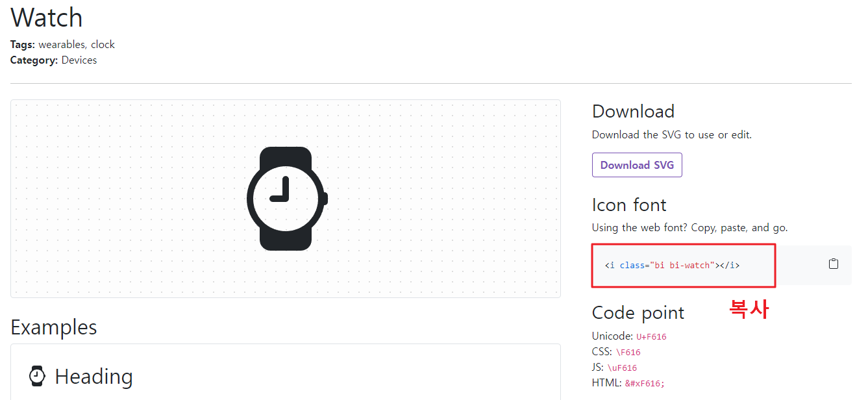868x400 pixels.
Task: Click the Examples section heading
Action: click(x=54, y=327)
